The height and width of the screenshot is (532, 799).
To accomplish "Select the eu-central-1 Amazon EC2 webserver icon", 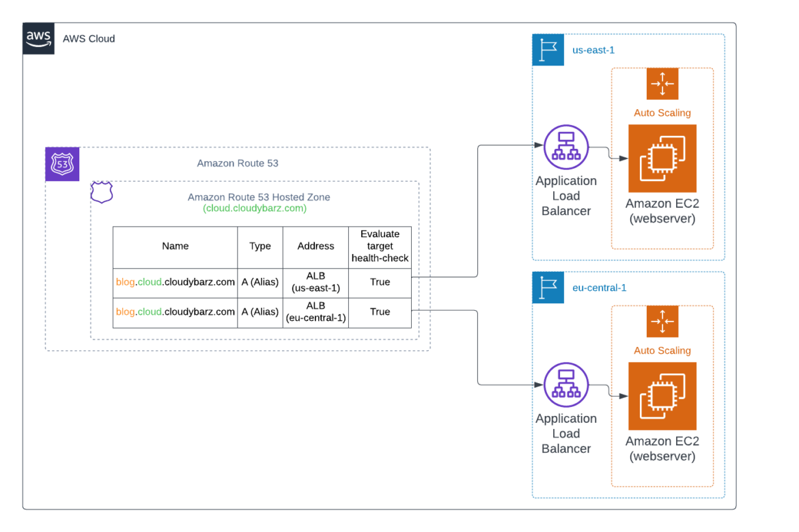I will tap(662, 396).
